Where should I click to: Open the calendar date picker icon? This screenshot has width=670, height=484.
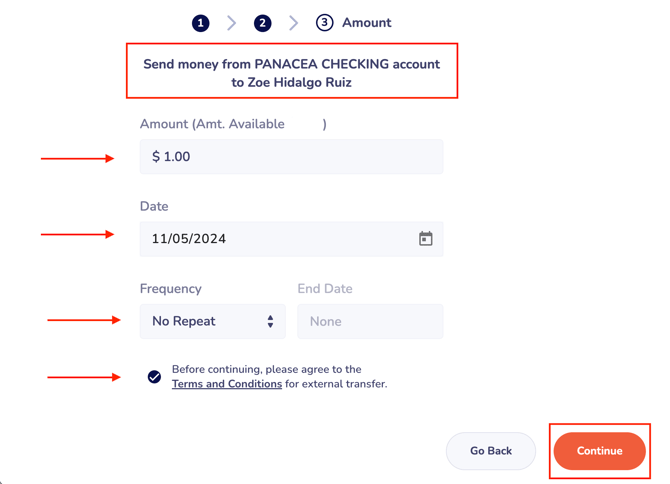tap(425, 239)
